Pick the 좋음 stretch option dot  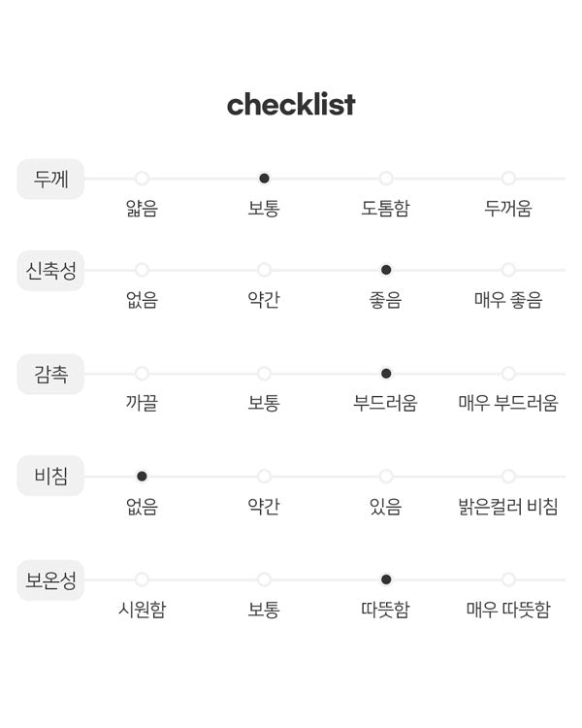coord(386,270)
